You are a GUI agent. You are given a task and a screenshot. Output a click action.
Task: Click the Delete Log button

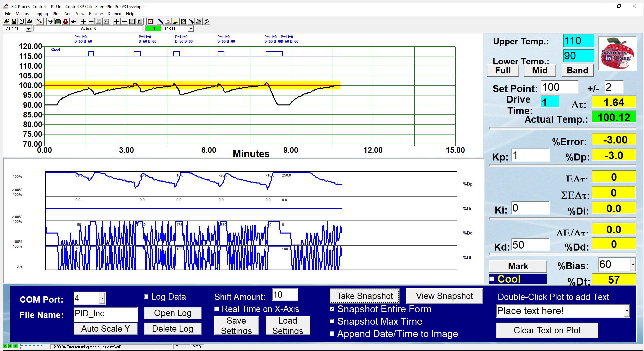pyautogui.click(x=172, y=329)
